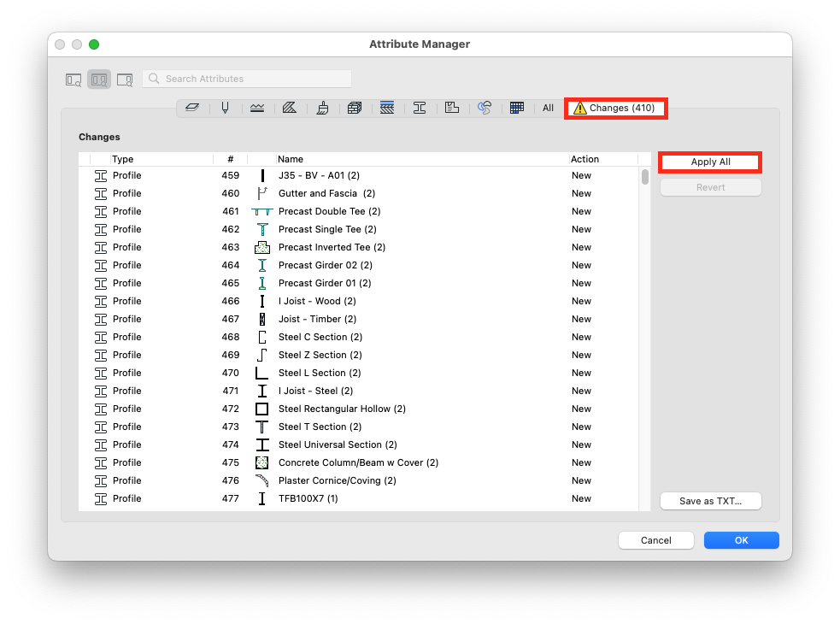
Task: Click Precast Double Tee profile thumbnail
Action: point(262,211)
